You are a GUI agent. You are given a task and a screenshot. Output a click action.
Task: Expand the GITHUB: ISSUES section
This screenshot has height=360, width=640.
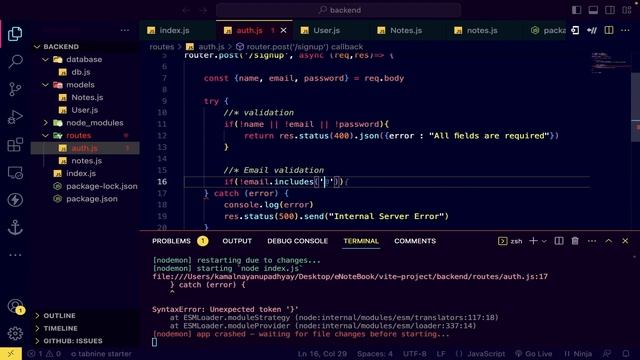click(37, 341)
